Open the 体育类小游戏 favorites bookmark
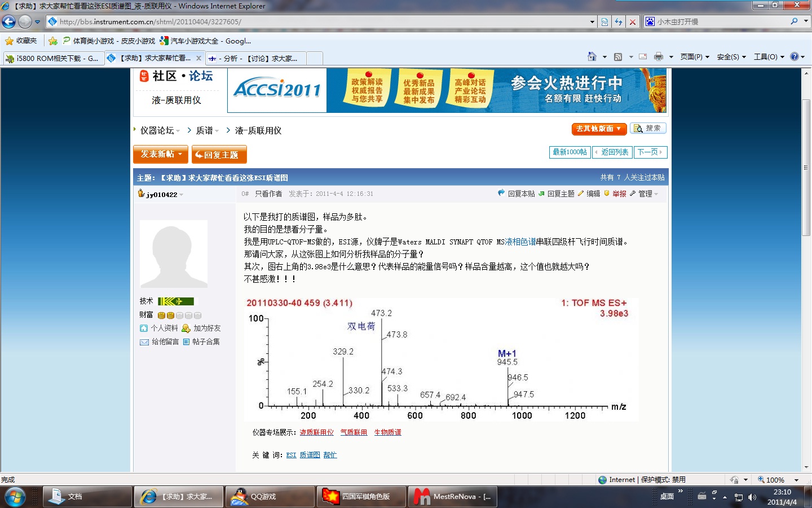 [109, 41]
